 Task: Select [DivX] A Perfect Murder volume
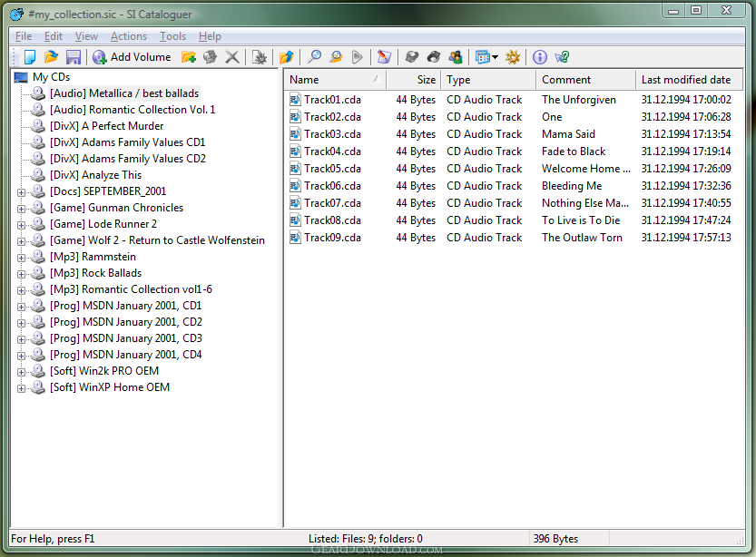tap(106, 126)
